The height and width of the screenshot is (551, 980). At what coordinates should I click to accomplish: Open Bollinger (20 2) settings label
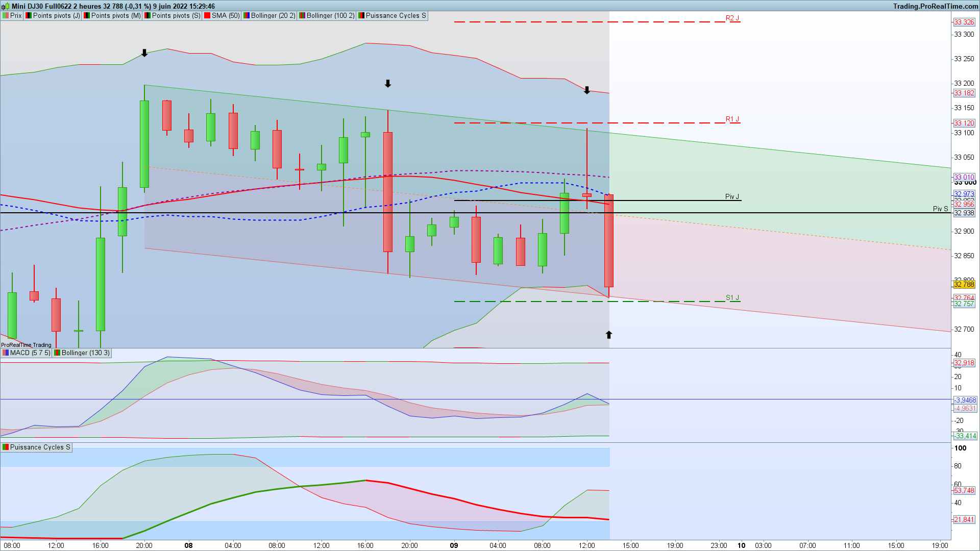(x=273, y=16)
